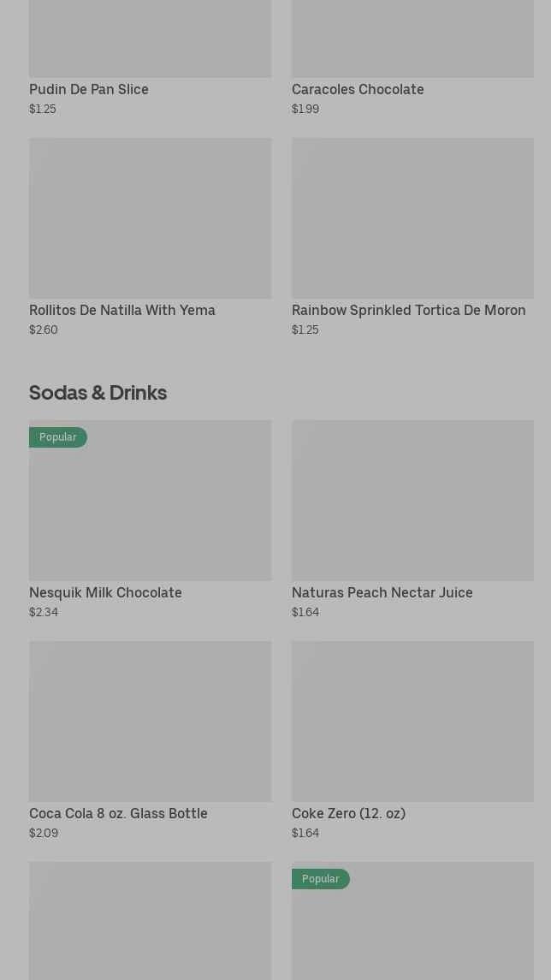Screen dimensions: 551x980
Task: Open the Pudin De Pan Slice item title
Action: pyautogui.click(x=89, y=89)
